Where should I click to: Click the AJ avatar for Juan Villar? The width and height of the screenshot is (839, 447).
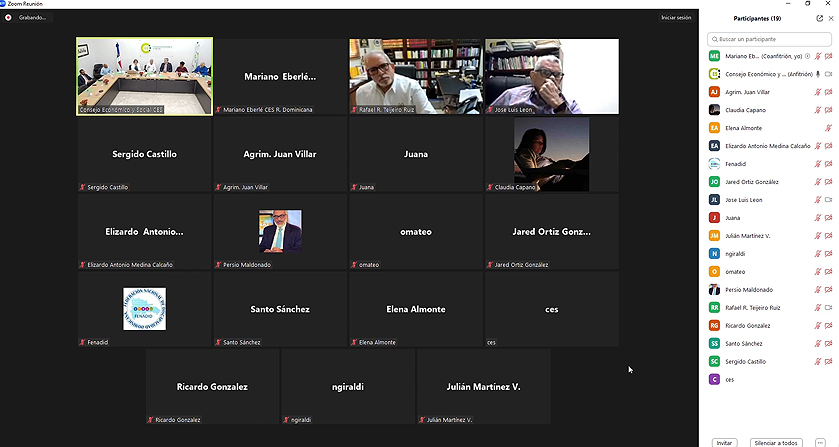coord(714,92)
